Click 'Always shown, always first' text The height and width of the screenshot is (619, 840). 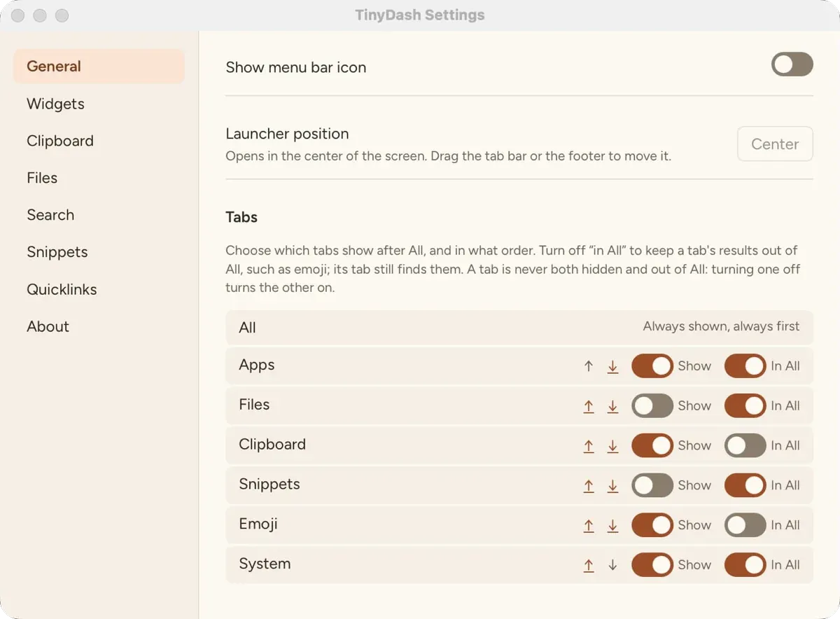click(x=721, y=326)
